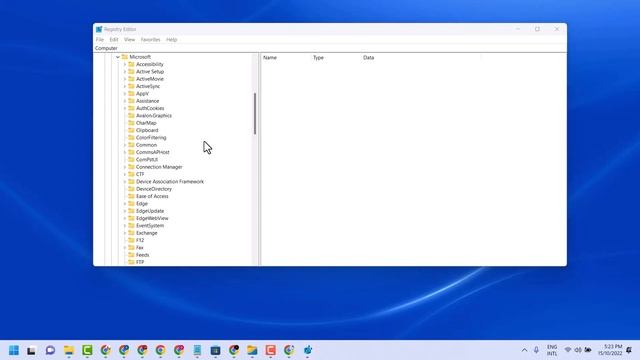Show hidden system tray icons
Image resolution: width=640 pixels, height=360 pixels.
tap(524, 350)
